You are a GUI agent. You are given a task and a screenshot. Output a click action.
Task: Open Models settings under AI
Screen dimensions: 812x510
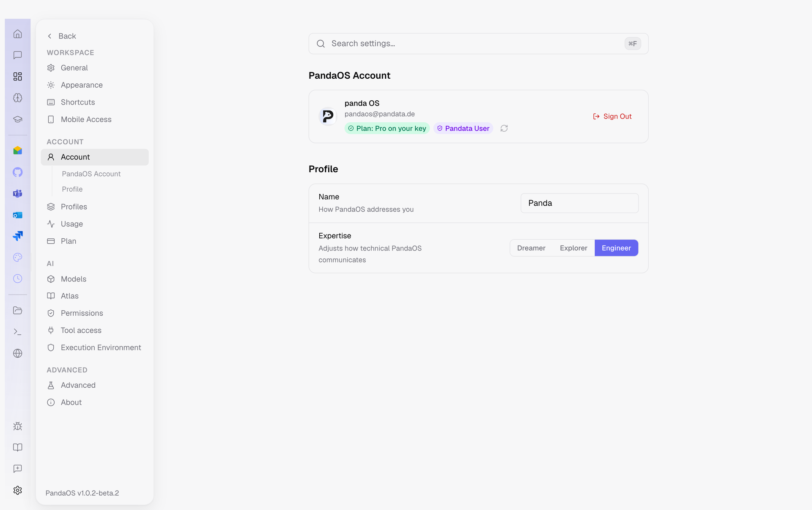[95, 279]
